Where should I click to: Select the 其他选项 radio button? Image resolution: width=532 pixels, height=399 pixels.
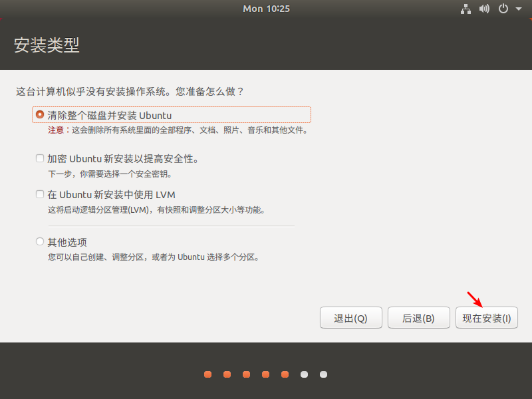(x=40, y=241)
